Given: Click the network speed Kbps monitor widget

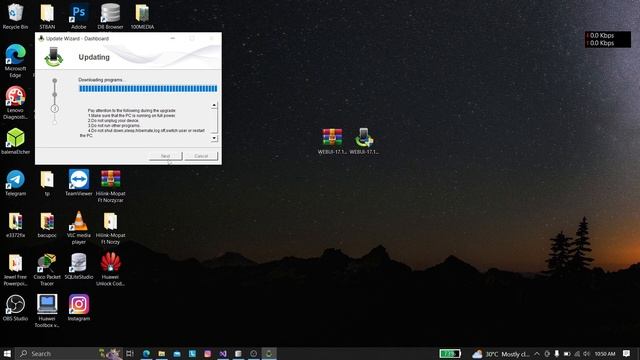Looking at the screenshot, I should [x=608, y=39].
